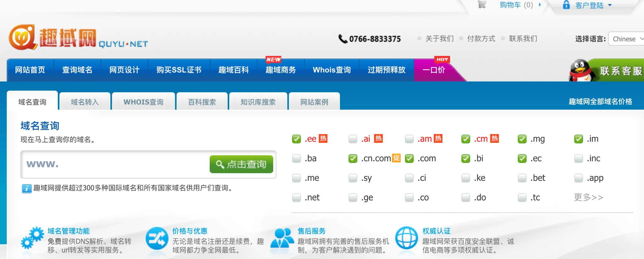Click the globe authority certification icon
Viewport: 644px width, 259px height.
(x=406, y=239)
